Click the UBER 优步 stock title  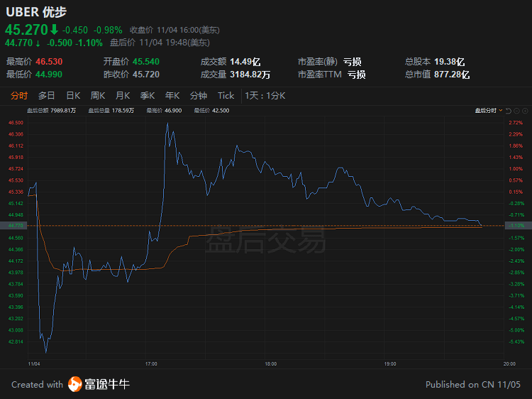coord(36,12)
